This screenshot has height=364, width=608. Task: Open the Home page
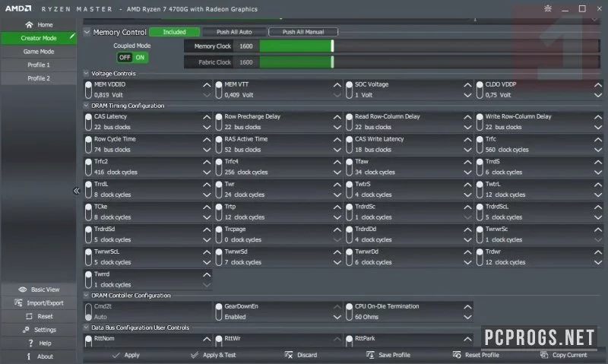(39, 25)
